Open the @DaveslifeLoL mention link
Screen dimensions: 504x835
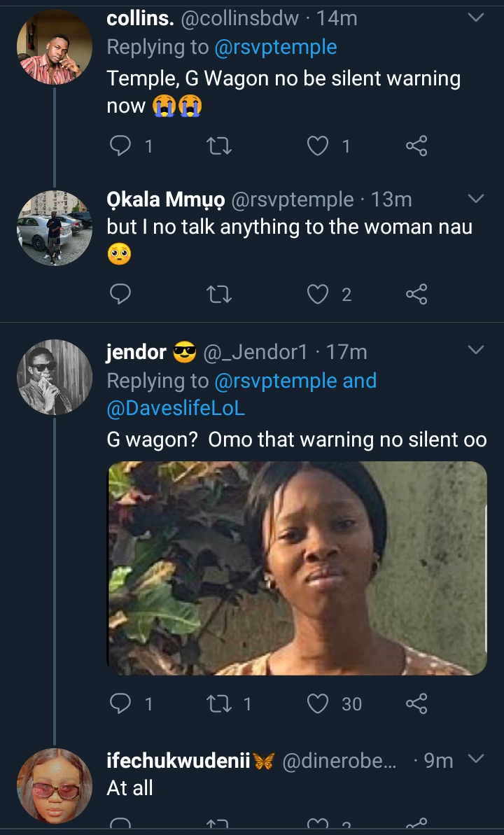tap(176, 408)
